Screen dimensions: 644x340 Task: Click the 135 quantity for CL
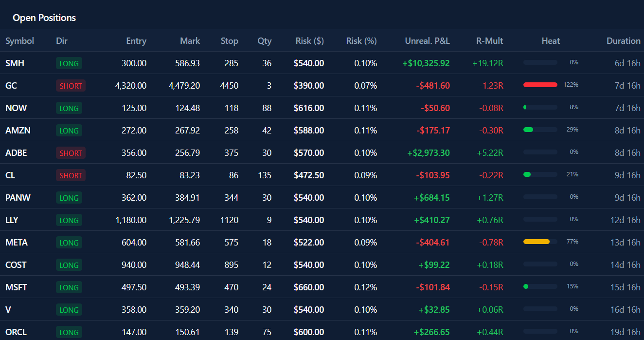click(x=265, y=175)
